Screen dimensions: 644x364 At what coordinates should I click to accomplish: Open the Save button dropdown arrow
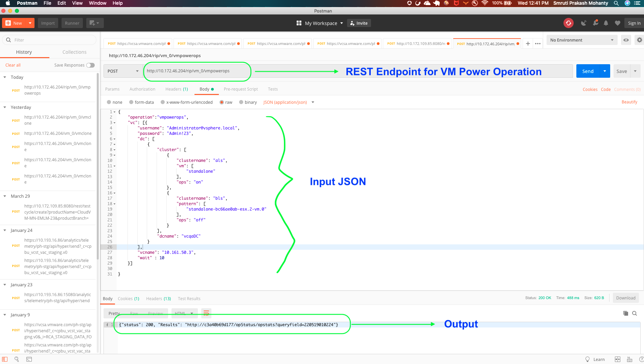pyautogui.click(x=635, y=71)
